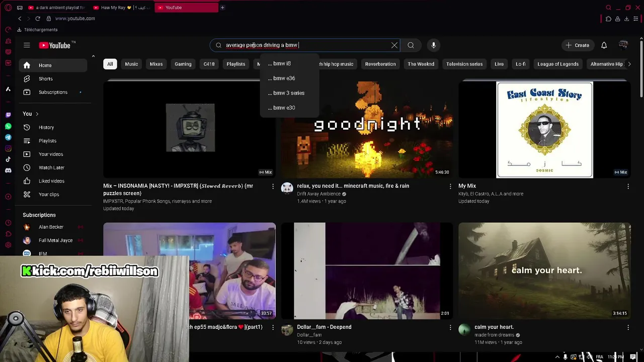Select suggestion bmw e30
This screenshot has width=644, height=362.
point(289,108)
